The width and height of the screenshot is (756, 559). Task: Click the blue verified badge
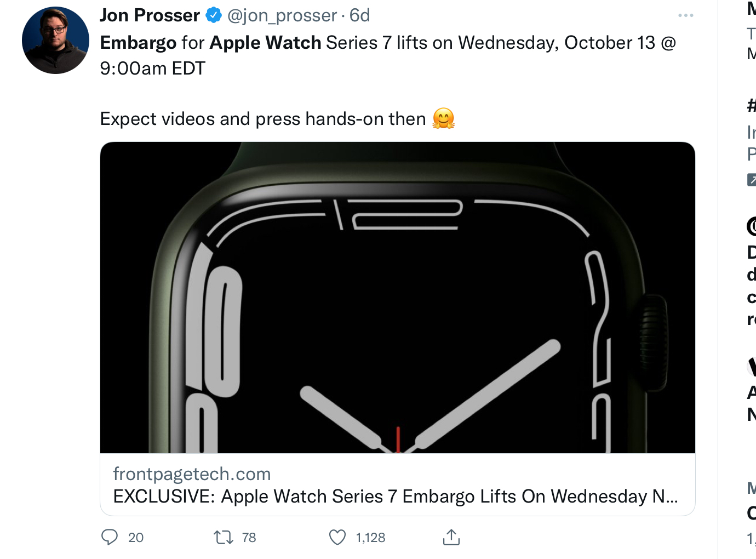pyautogui.click(x=213, y=15)
